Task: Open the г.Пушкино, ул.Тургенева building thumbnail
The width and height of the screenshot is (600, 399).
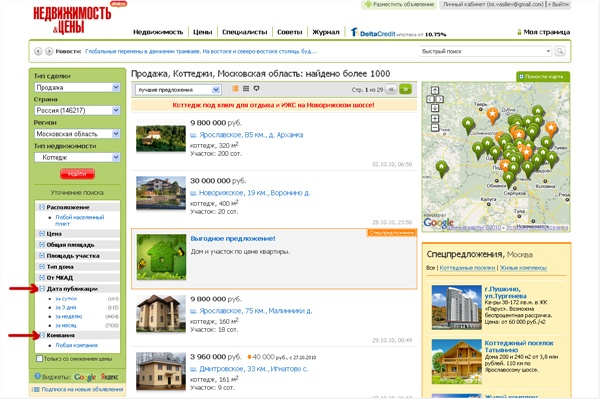Action: [456, 308]
